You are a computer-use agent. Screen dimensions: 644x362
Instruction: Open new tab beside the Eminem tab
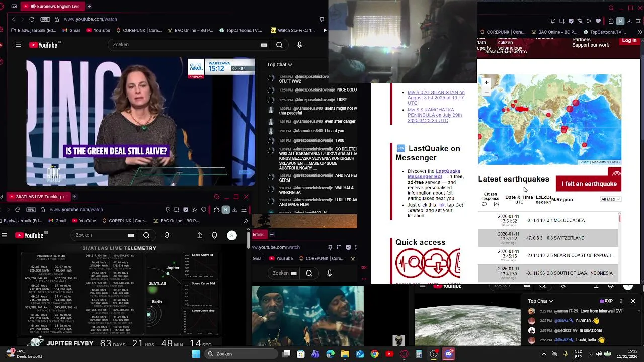coord(272,234)
